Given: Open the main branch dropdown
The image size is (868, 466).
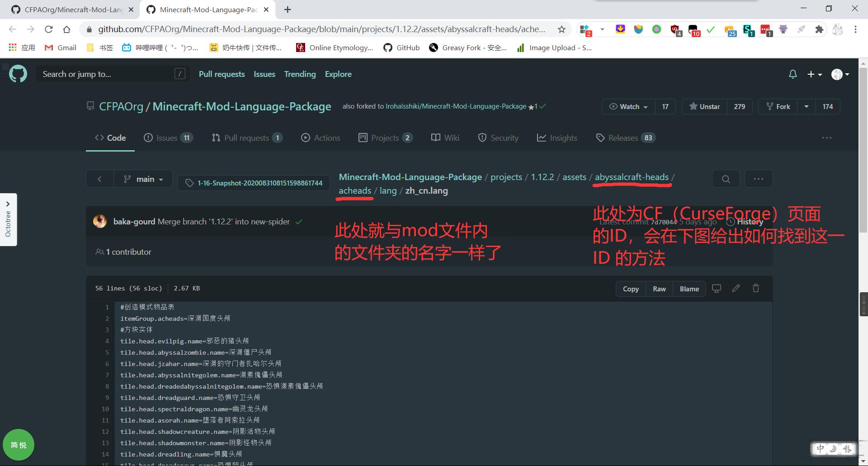Looking at the screenshot, I should pos(143,179).
